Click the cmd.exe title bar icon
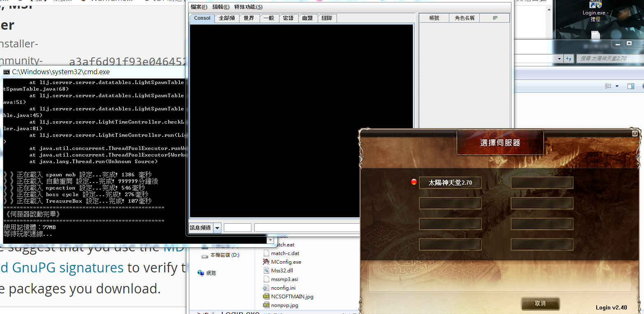Screen dimensions: 644x314 (x=6, y=72)
